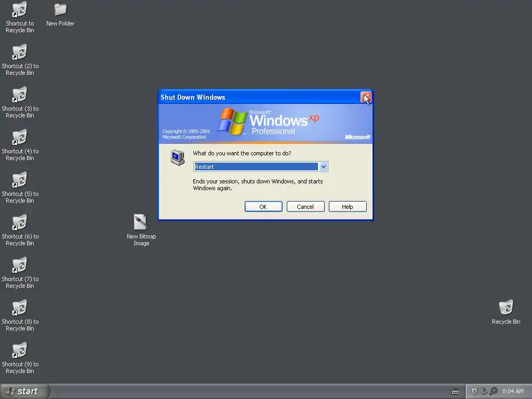This screenshot has height=399, width=532.
Task: Click the network connection tray icon
Action: [484, 391]
